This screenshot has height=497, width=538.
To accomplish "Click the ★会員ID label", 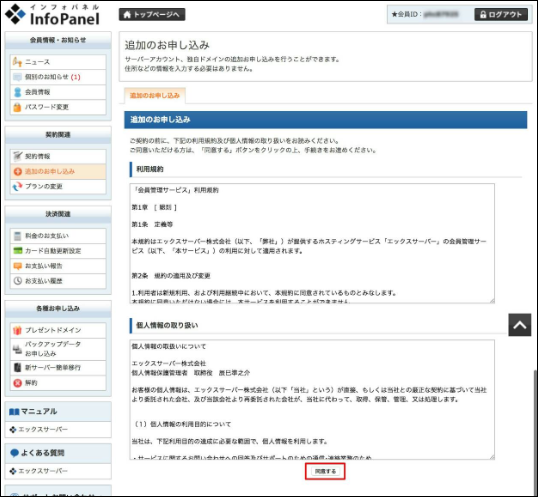I will click(407, 14).
